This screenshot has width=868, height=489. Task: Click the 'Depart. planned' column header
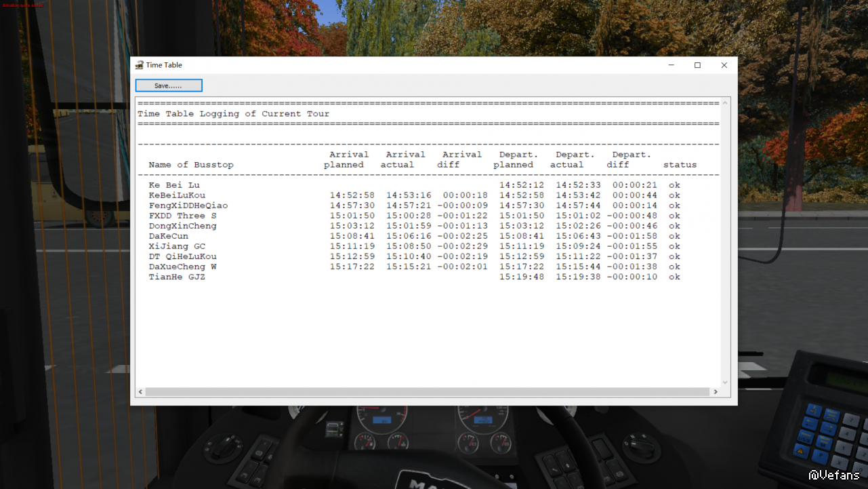pos(516,159)
